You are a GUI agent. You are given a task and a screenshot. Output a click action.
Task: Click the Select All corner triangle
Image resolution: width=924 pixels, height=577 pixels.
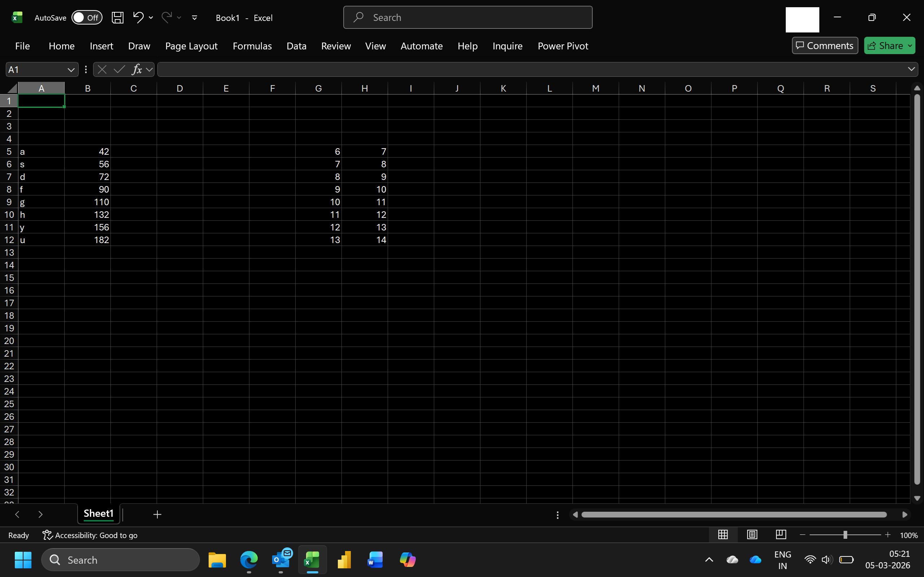(x=12, y=89)
